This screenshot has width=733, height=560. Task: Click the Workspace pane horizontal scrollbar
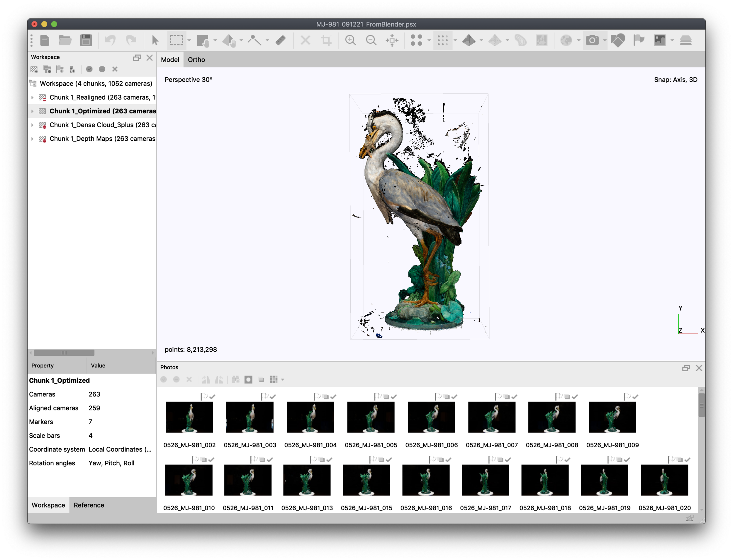tap(64, 353)
